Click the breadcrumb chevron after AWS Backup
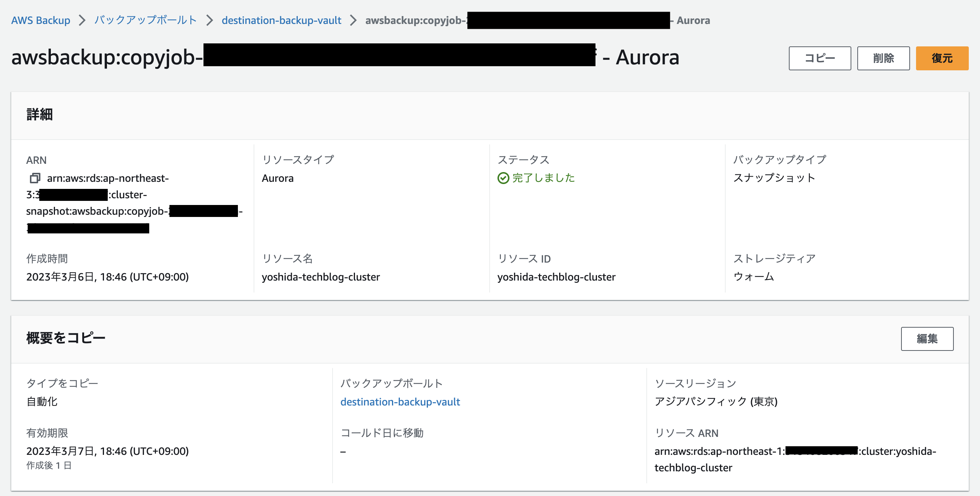 coord(82,20)
